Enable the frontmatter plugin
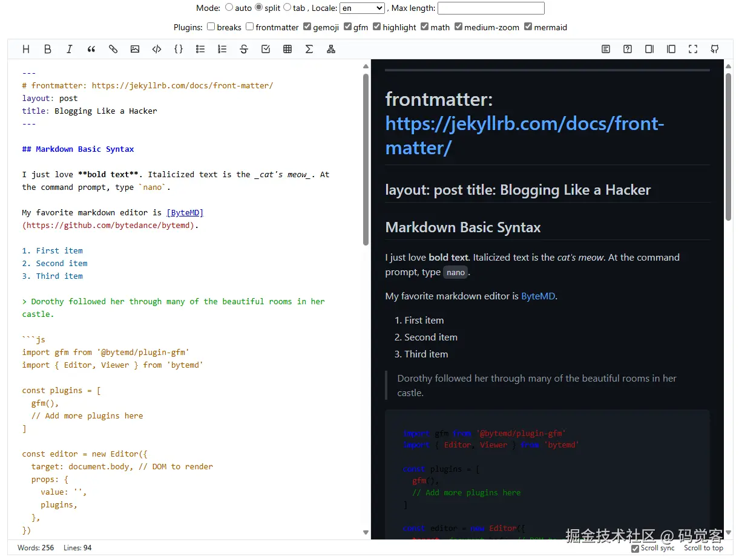The height and width of the screenshot is (560, 739). (x=249, y=27)
